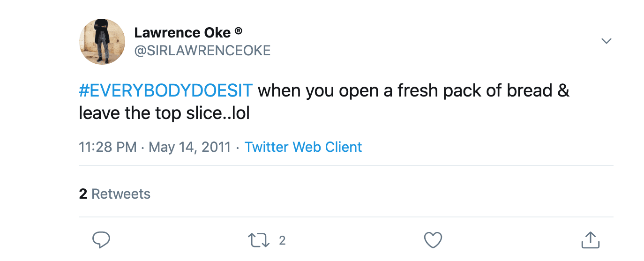This screenshot has width=644, height=261.
Task: Click the 'leave the top slice..lol' line
Action: click(164, 113)
